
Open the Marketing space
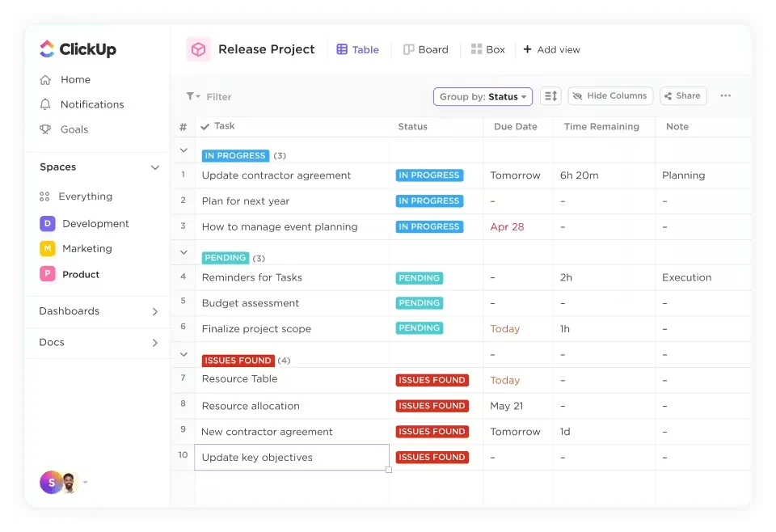[87, 248]
